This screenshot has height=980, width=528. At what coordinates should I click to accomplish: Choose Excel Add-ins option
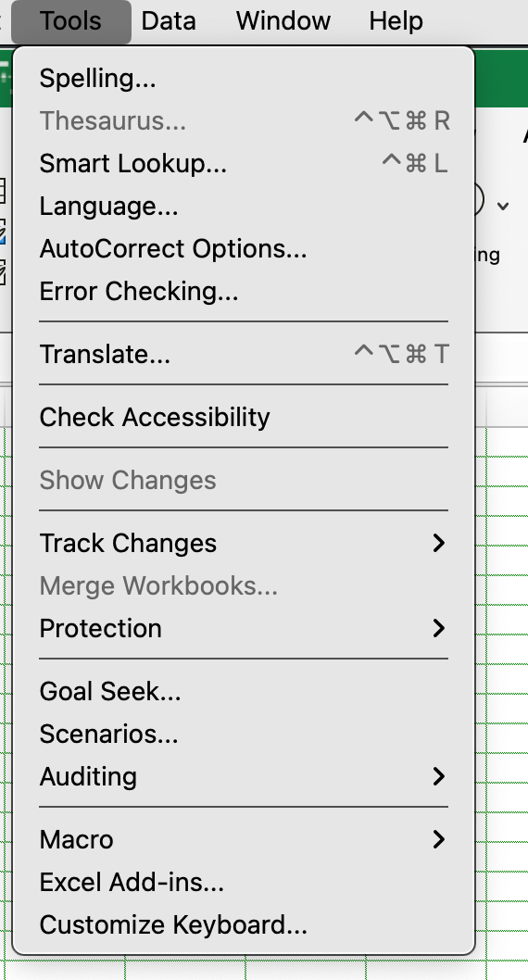244,882
